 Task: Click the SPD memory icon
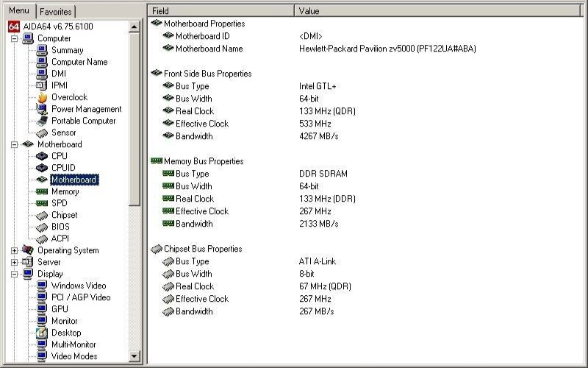pos(42,203)
